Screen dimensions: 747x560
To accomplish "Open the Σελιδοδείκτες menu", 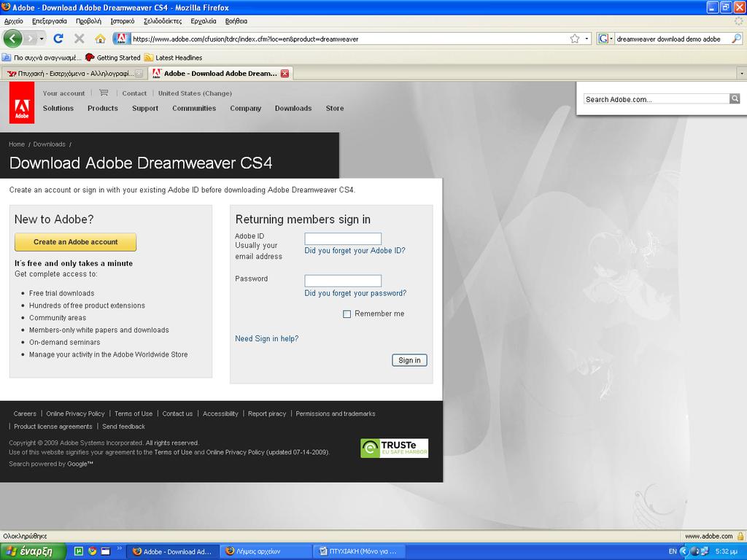I will pos(163,21).
